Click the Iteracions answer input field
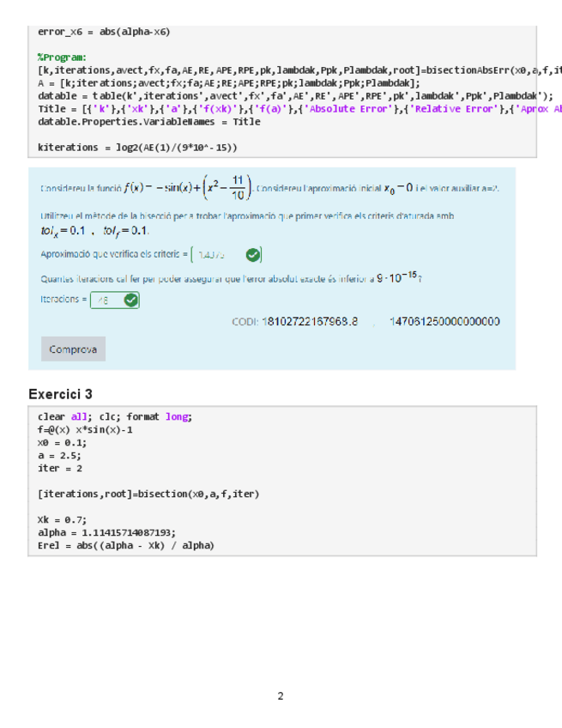The height and width of the screenshot is (728, 562). (105, 300)
